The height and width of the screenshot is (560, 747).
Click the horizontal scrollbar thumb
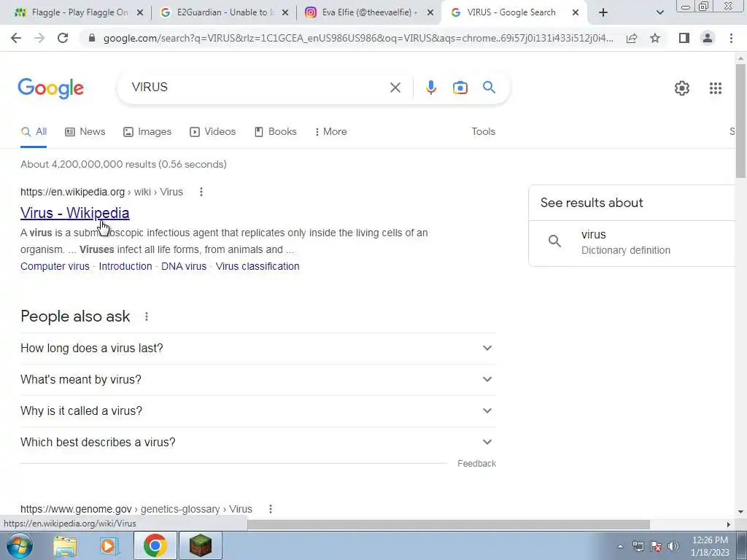[449, 524]
